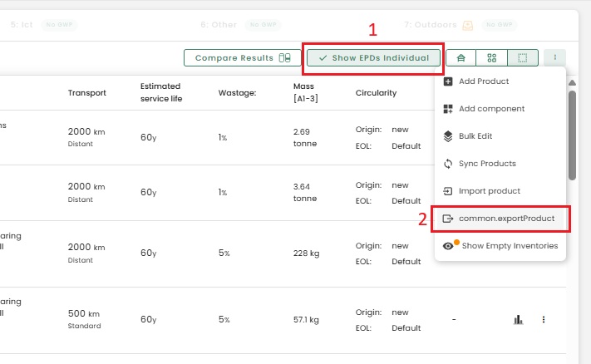Click the Bulk Edit layers icon

[x=448, y=136]
